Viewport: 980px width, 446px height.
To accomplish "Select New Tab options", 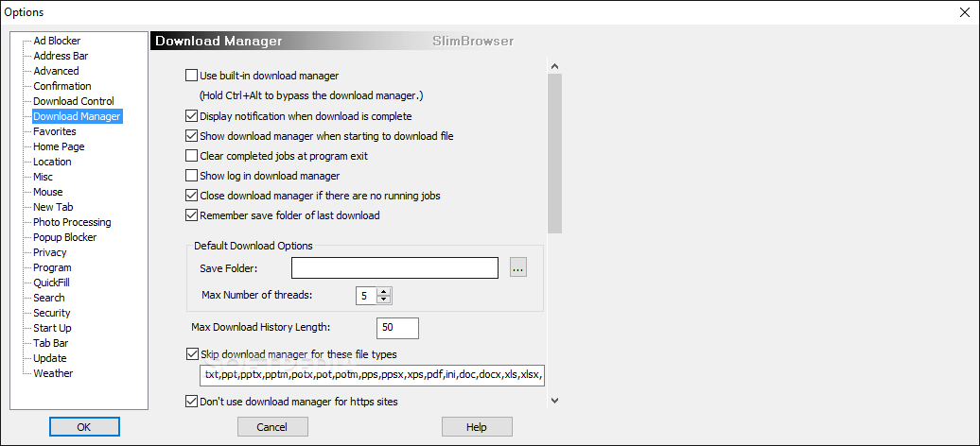I will tap(53, 207).
